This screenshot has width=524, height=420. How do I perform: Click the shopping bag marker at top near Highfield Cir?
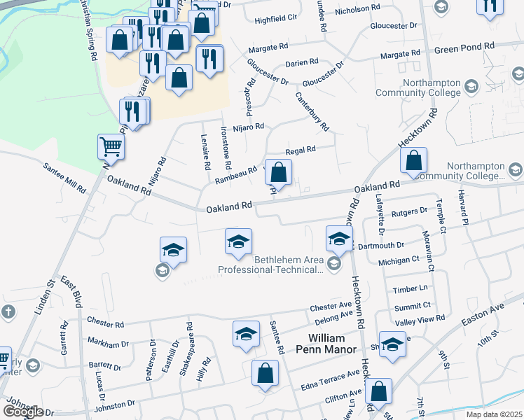pyautogui.click(x=201, y=25)
